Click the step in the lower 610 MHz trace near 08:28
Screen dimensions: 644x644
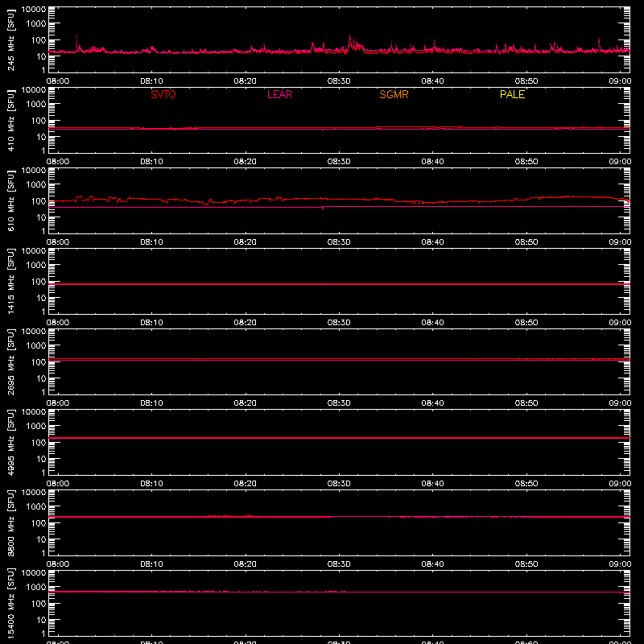323,208
